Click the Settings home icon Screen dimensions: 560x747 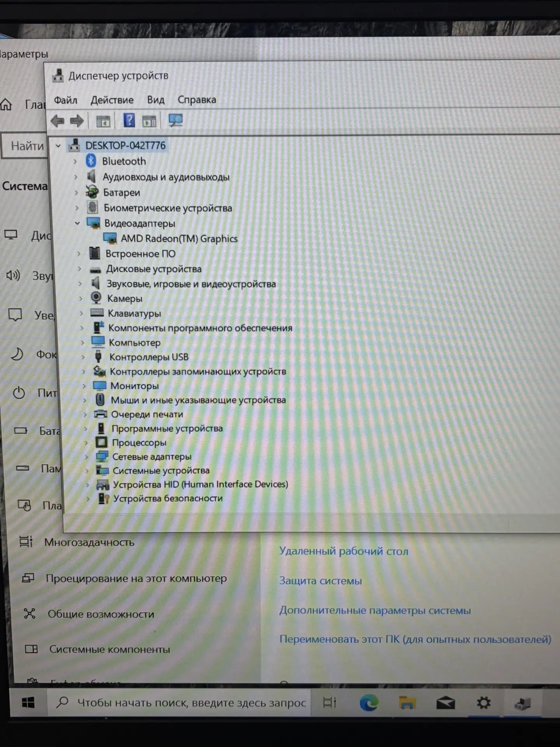[6, 104]
